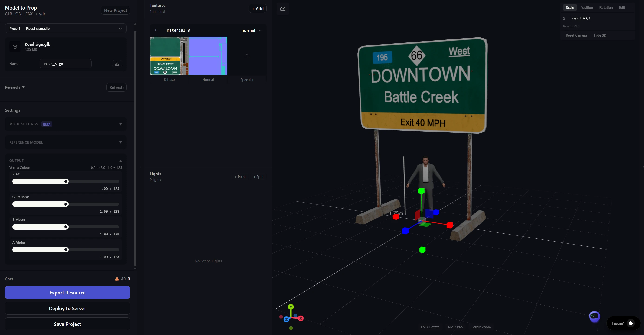Switch to the Edit tab
Image resolution: width=644 pixels, height=335 pixels.
click(622, 8)
